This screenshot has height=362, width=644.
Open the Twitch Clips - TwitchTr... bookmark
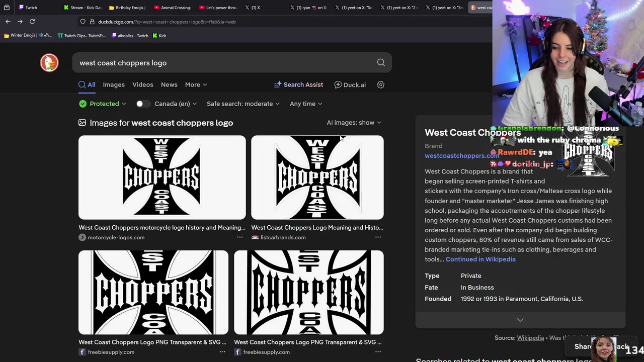(82, 36)
